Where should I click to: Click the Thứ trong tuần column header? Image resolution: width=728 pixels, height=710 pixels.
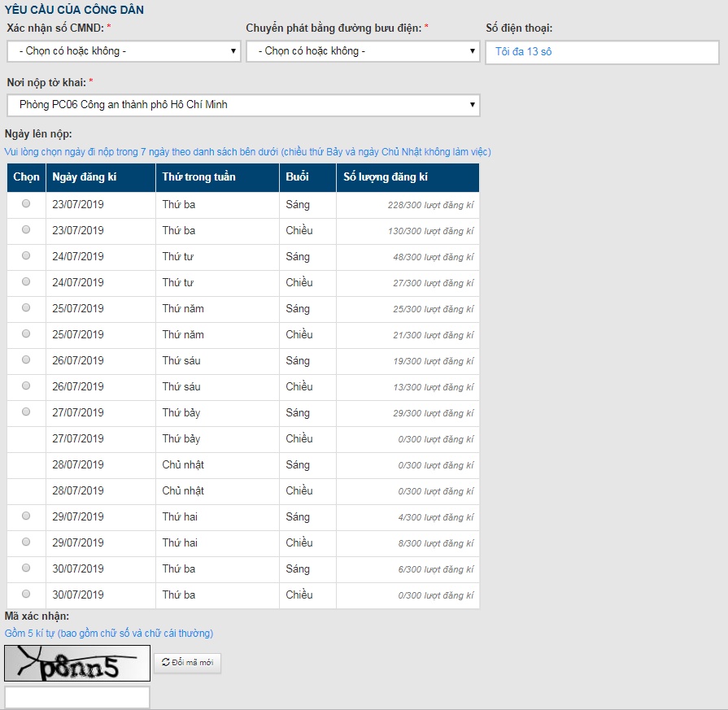point(217,177)
